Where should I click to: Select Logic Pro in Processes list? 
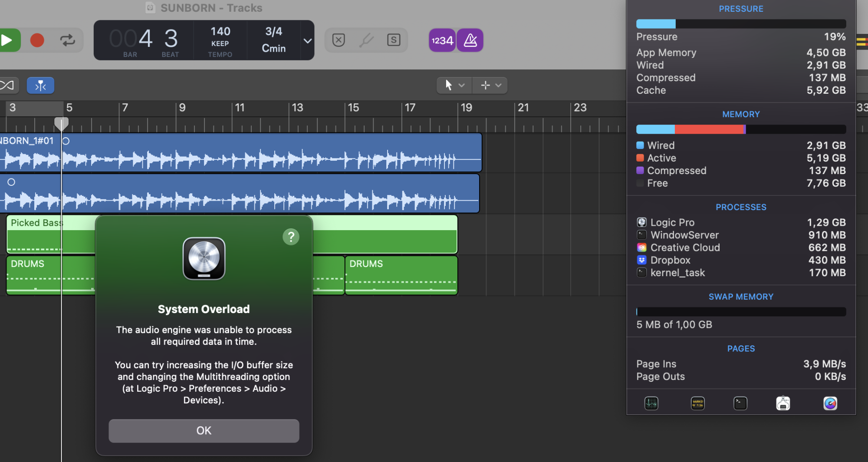coord(672,222)
